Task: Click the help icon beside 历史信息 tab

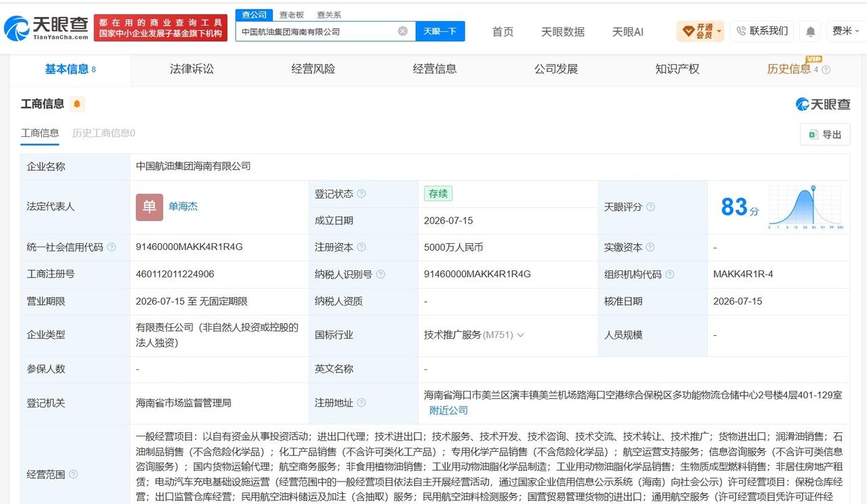Action: tap(826, 69)
